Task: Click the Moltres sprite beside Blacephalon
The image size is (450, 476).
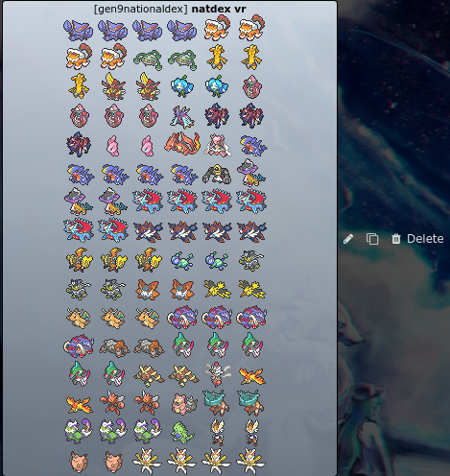Action: point(251,376)
